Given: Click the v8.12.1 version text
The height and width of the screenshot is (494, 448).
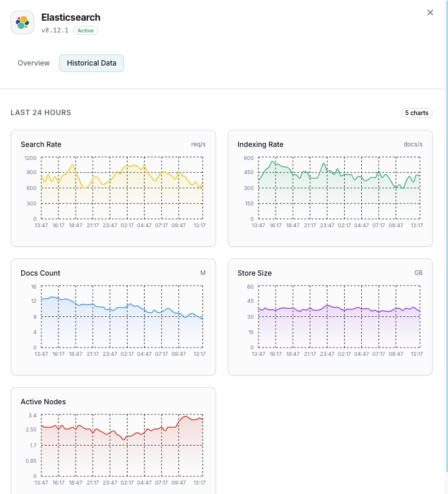Looking at the screenshot, I should click(x=54, y=30).
